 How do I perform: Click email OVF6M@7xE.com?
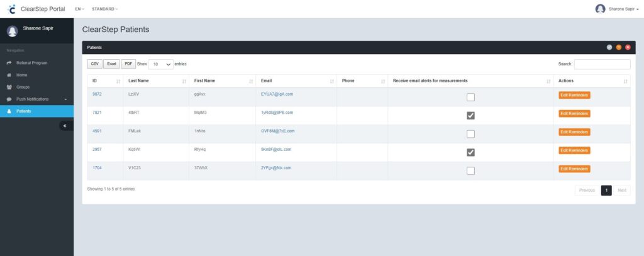(x=277, y=131)
